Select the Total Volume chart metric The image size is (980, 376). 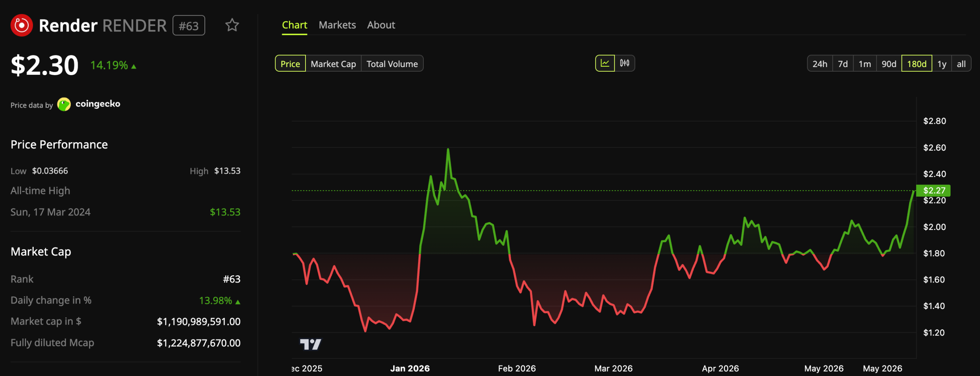click(x=392, y=64)
